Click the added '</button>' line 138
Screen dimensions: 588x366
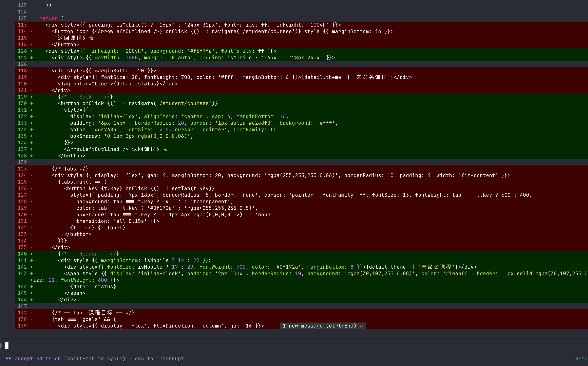coord(301,156)
